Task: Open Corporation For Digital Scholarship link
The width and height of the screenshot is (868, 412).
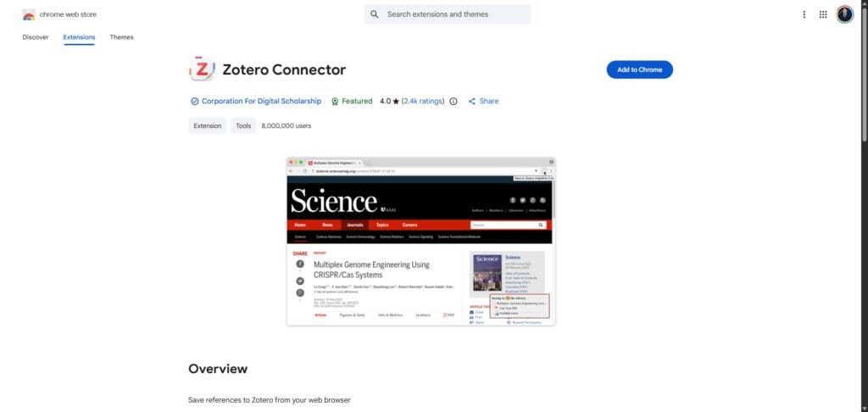Action: [x=261, y=102]
